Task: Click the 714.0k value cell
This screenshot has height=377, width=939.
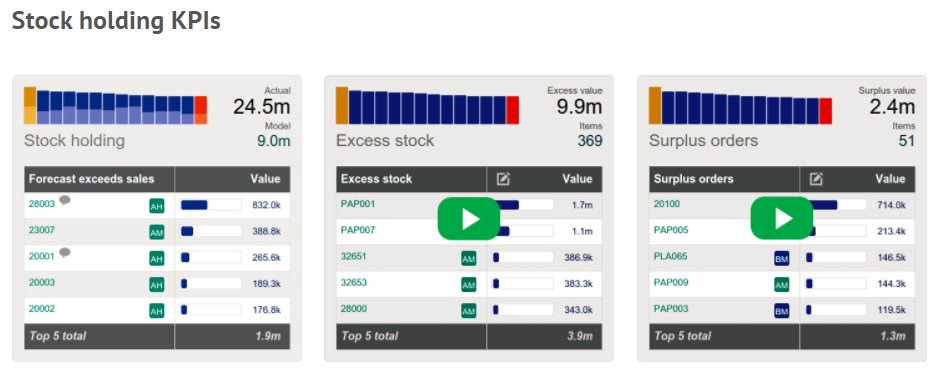Action: pos(891,205)
